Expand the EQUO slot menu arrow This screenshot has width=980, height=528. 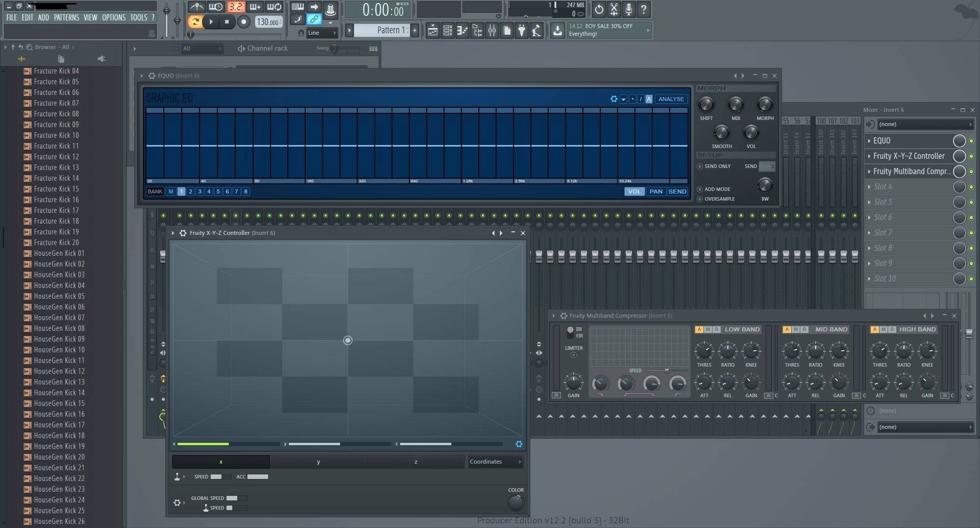869,141
